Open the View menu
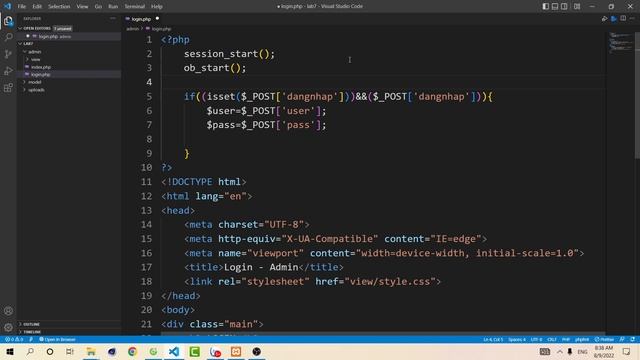Viewport: 640px width, 360px height. [82, 7]
